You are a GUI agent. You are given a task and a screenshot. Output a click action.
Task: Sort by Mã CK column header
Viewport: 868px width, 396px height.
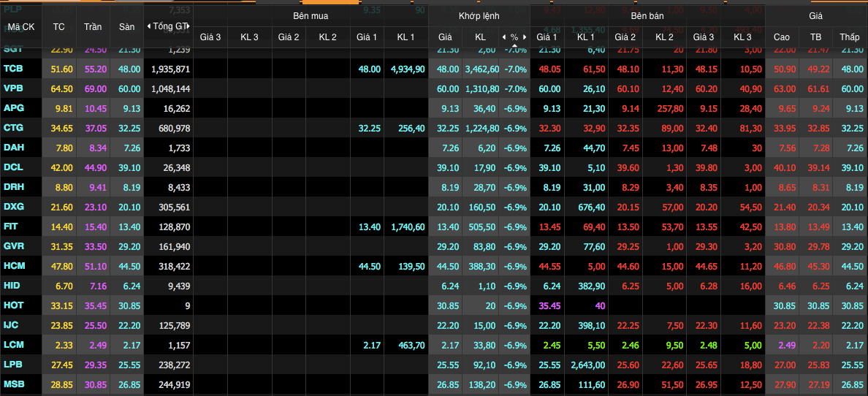20,26
